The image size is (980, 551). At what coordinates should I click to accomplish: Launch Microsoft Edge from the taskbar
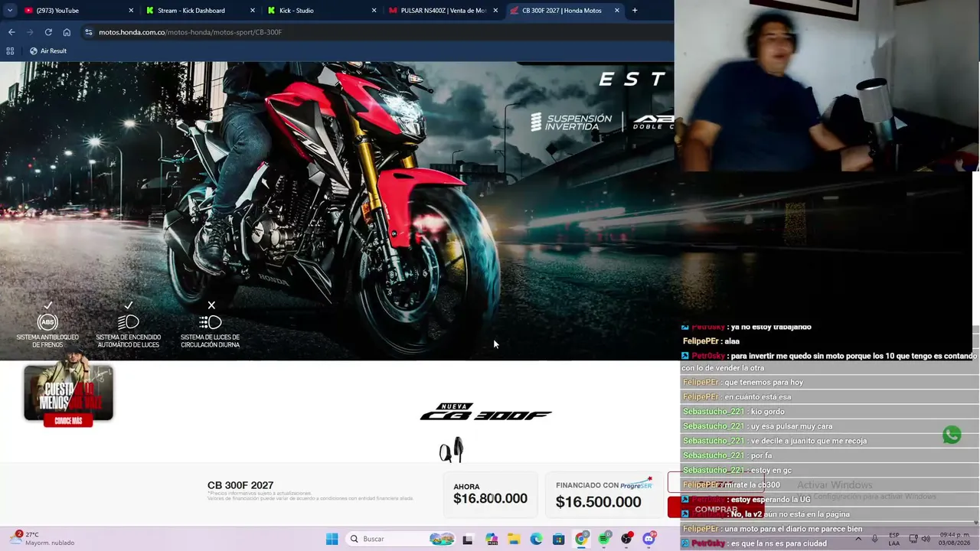pyautogui.click(x=536, y=539)
